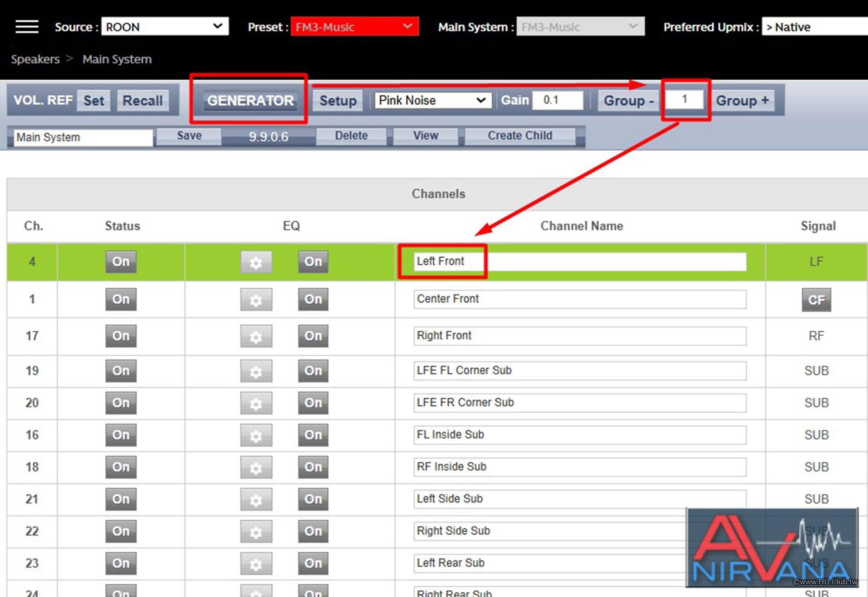
Task: Open the Preferred Upmix dropdown
Action: point(815,27)
